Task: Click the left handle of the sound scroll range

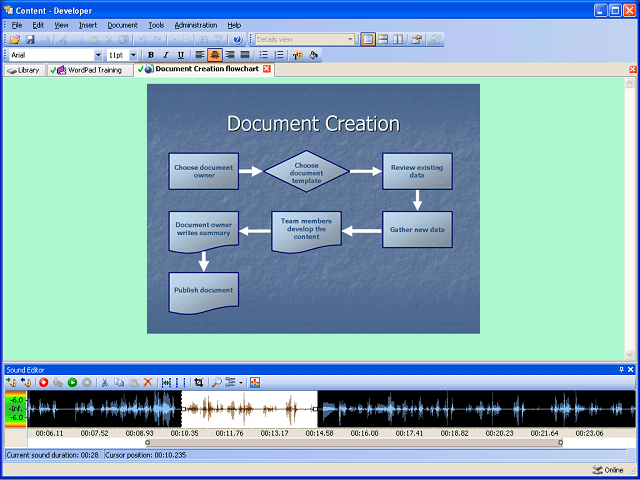Action: pos(148,442)
